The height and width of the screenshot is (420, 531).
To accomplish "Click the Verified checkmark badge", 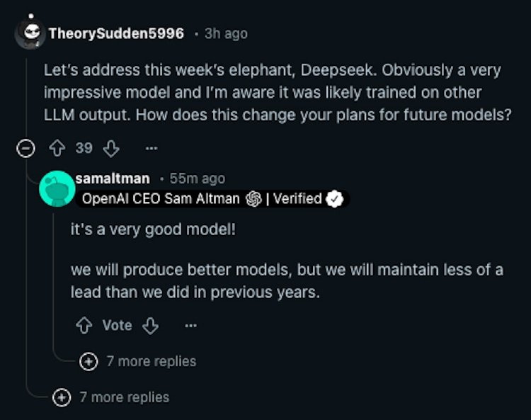I will 335,199.
